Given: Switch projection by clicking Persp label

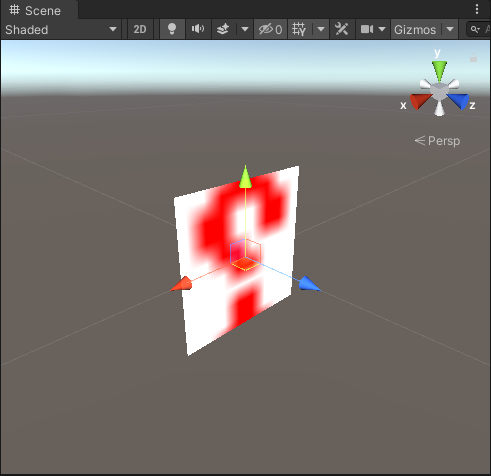Looking at the screenshot, I should [437, 141].
